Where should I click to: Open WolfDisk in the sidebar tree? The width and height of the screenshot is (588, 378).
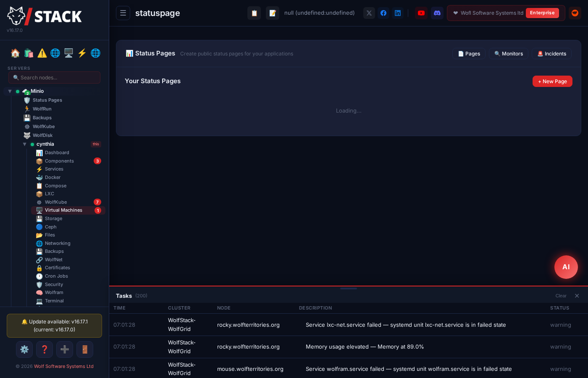tap(42, 135)
